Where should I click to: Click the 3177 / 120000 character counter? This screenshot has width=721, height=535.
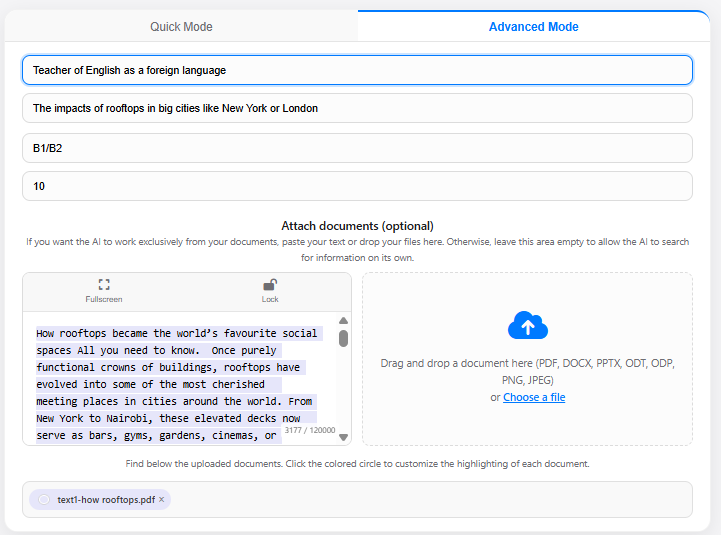point(309,430)
